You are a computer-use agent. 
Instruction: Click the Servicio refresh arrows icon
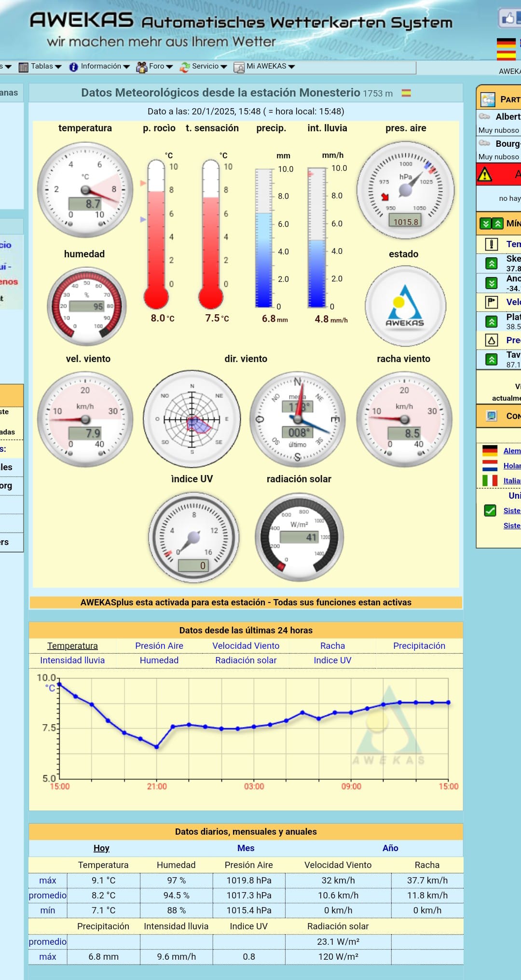coord(184,67)
